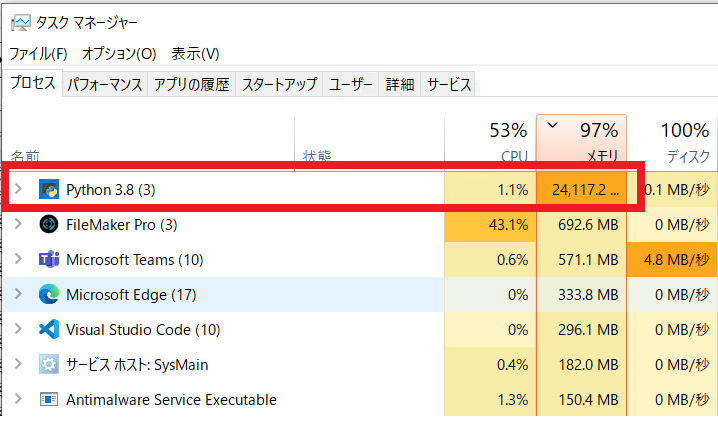Select the Visual Studio Code (10) row name
Viewport: 718px width, 426px height.
(143, 330)
